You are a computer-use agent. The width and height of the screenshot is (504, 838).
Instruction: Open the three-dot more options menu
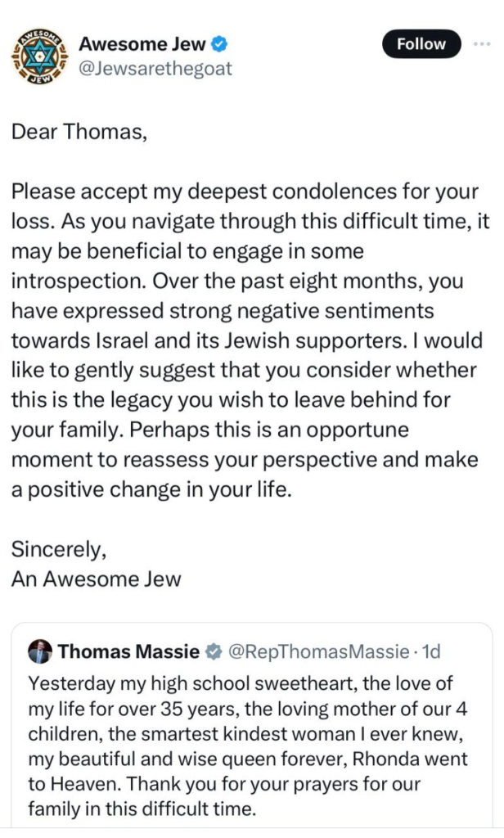pos(483,43)
